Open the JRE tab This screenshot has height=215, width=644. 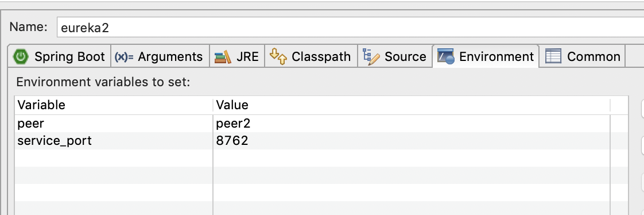point(237,56)
